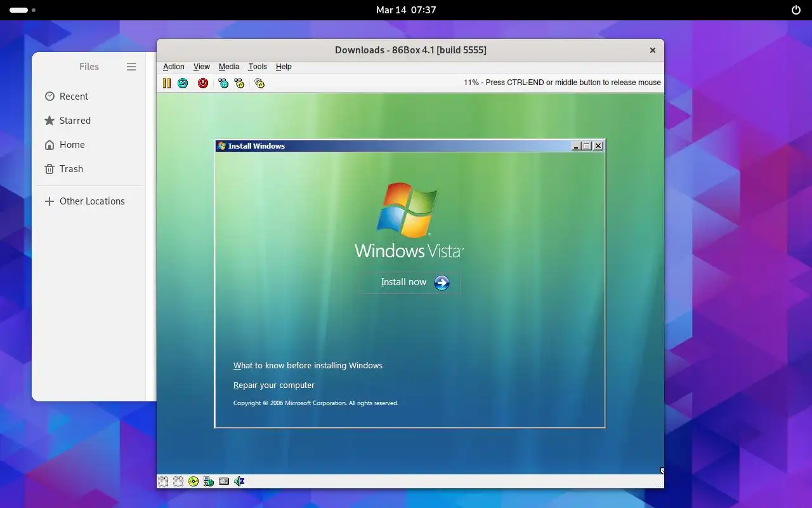The image size is (812, 508).
Task: Click the Install Windows title bar text
Action: point(256,146)
